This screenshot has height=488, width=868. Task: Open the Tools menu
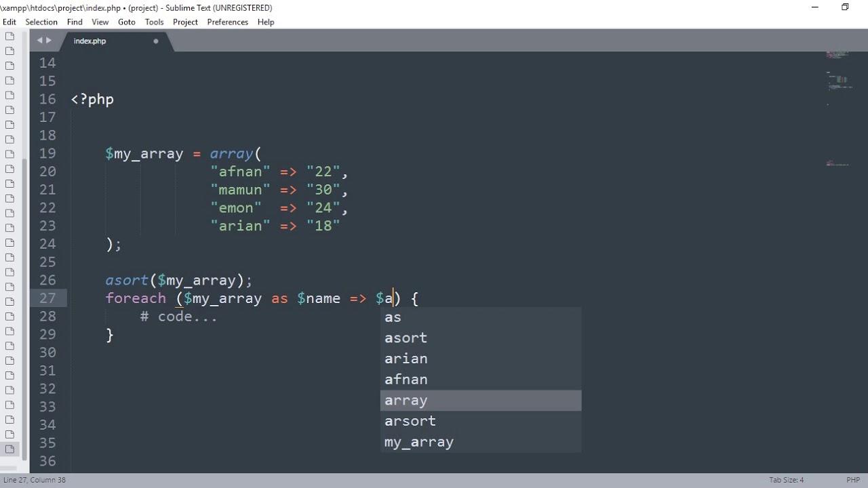pos(154,22)
